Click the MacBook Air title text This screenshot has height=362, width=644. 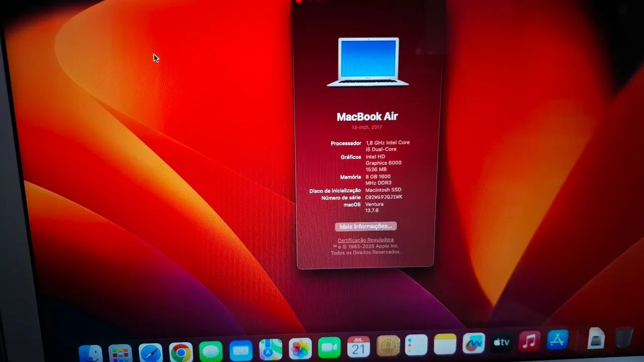pyautogui.click(x=367, y=116)
